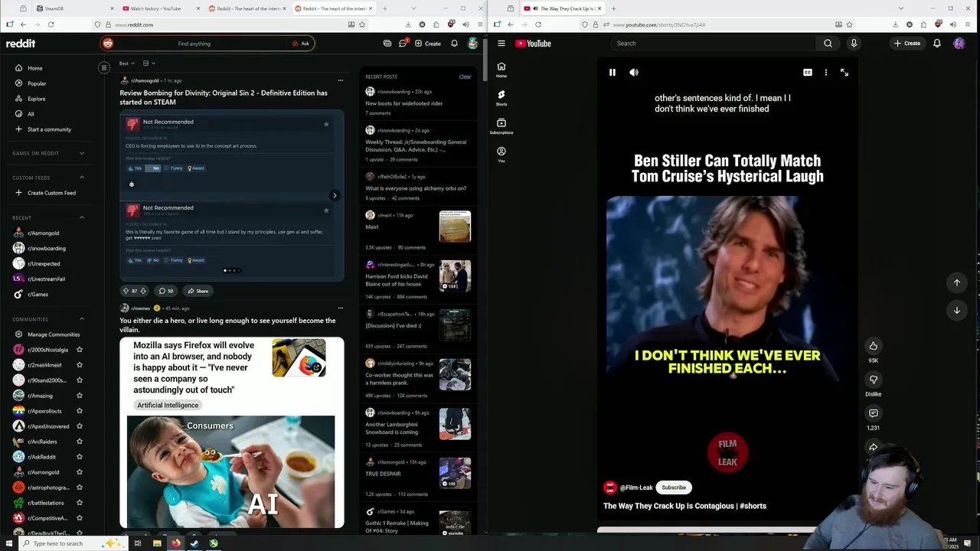This screenshot has width=980, height=551.
Task: Go to Reddit Home in the sidebar
Action: click(35, 68)
